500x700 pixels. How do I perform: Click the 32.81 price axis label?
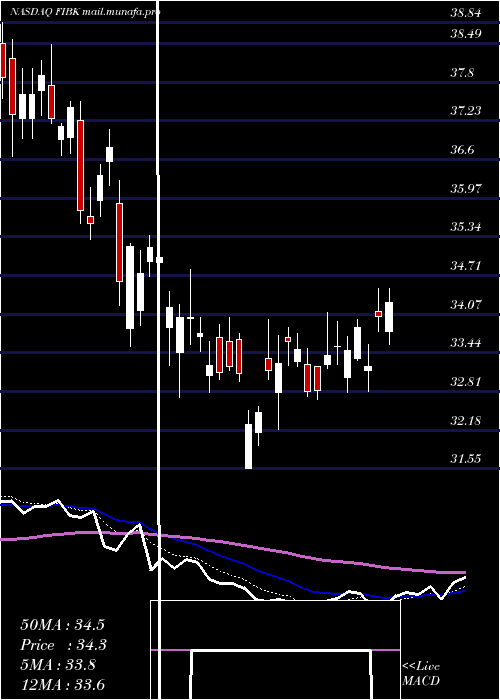[466, 382]
